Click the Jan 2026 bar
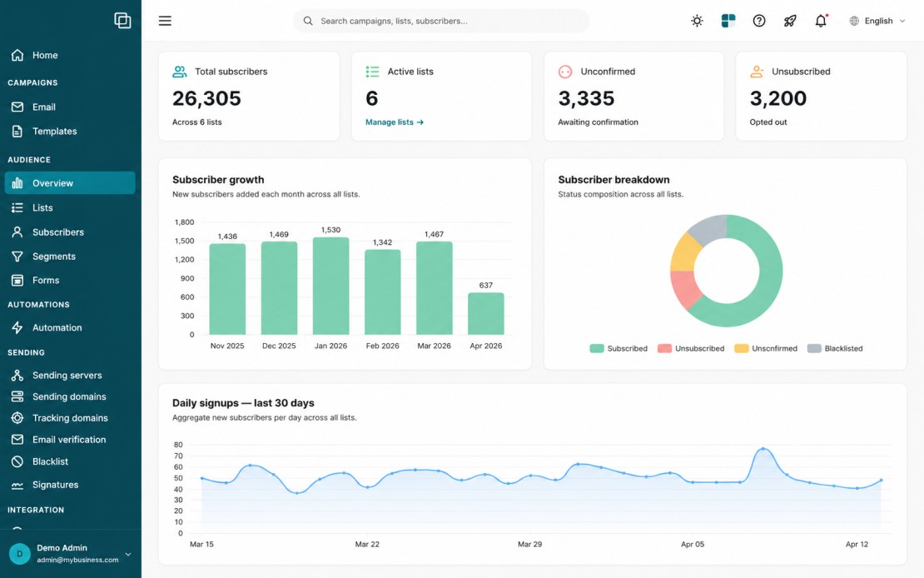 [330, 286]
